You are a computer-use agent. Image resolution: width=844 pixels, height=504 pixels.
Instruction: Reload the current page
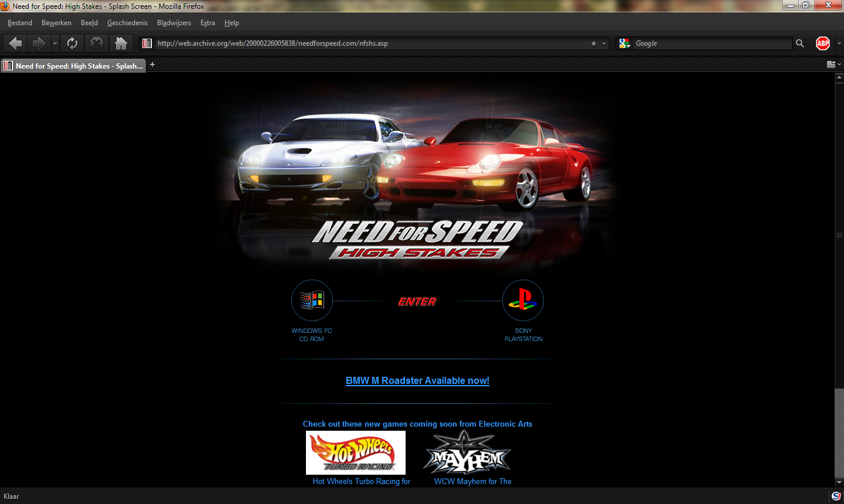pyautogui.click(x=72, y=43)
